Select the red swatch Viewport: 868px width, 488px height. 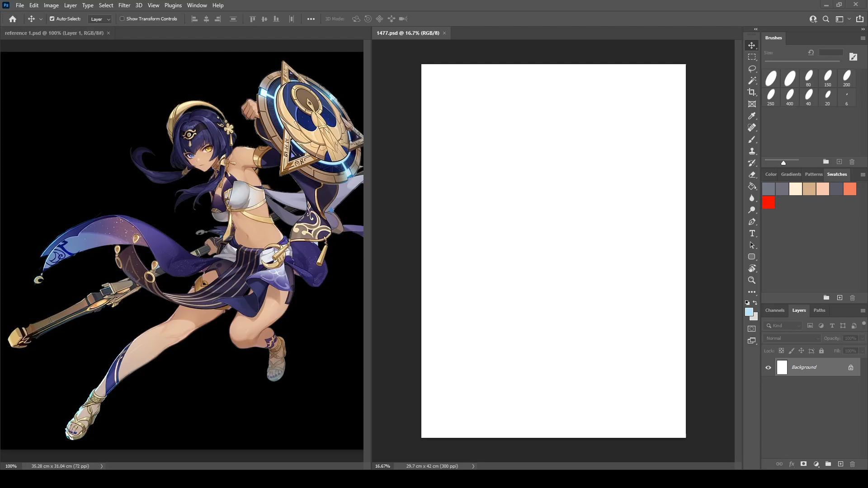click(x=769, y=203)
